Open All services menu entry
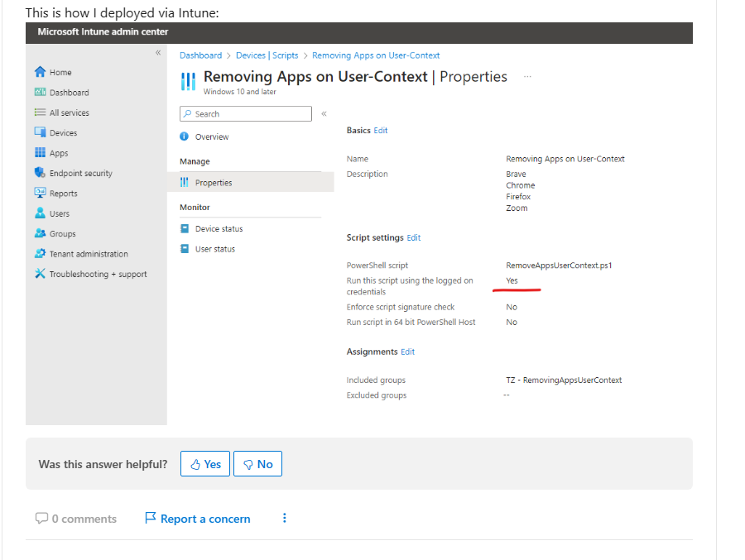This screenshot has height=560, width=745. [x=70, y=112]
